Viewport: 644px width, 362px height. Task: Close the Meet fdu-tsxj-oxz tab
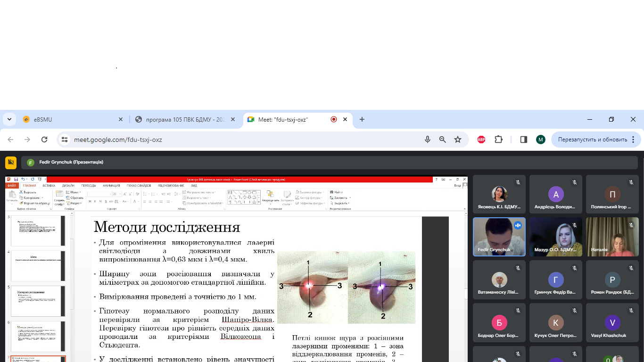click(345, 120)
